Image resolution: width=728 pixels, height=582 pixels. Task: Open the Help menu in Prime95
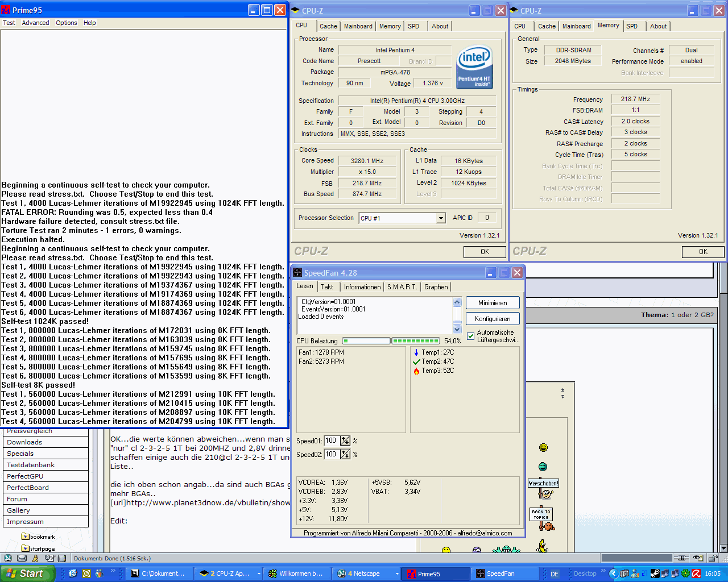90,23
